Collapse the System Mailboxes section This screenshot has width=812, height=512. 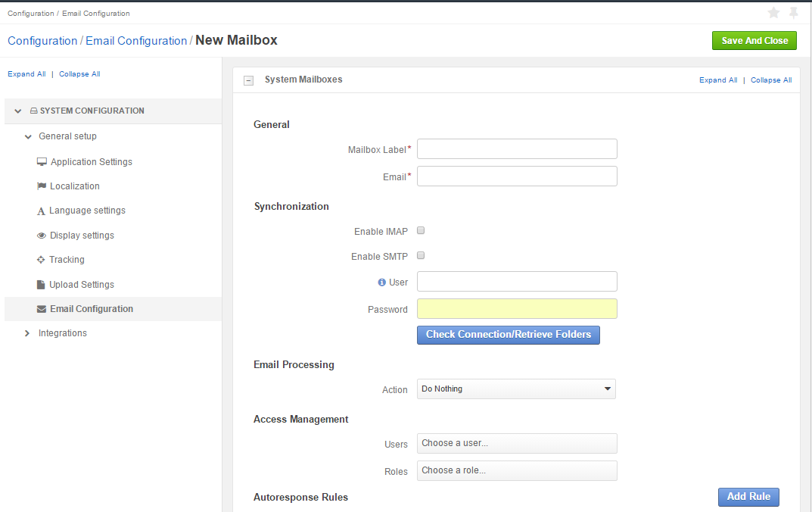(248, 80)
